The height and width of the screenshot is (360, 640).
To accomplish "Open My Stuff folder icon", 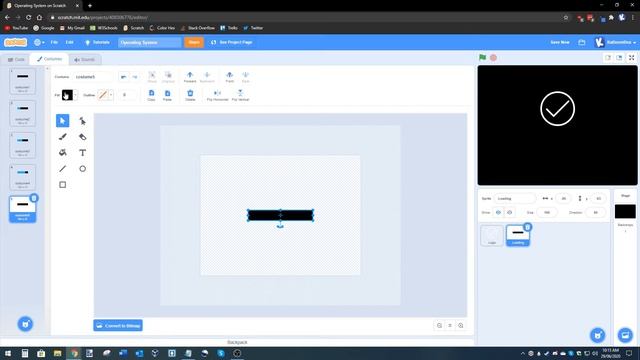I will click(582, 42).
